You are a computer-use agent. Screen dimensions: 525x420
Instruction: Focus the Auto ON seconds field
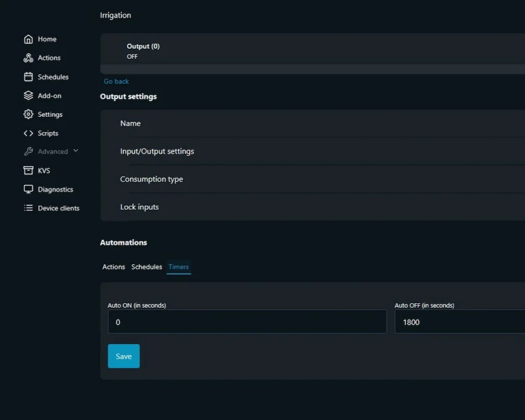pos(247,322)
